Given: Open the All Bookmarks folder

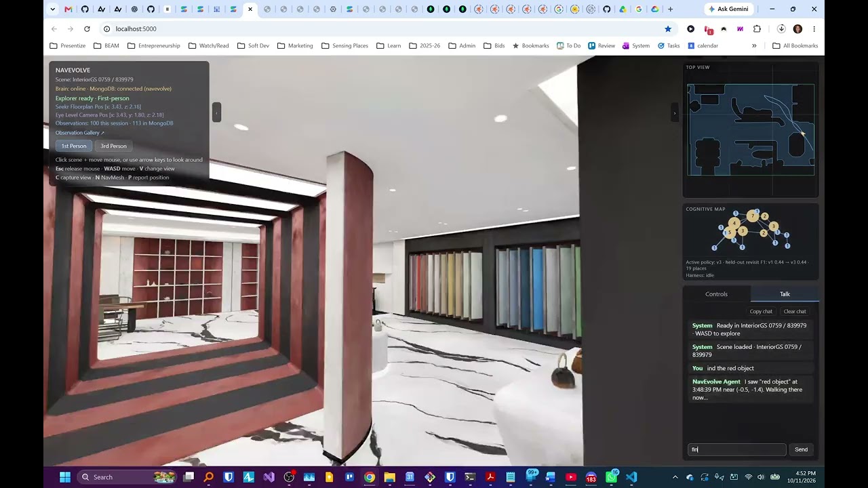Looking at the screenshot, I should click(x=795, y=45).
